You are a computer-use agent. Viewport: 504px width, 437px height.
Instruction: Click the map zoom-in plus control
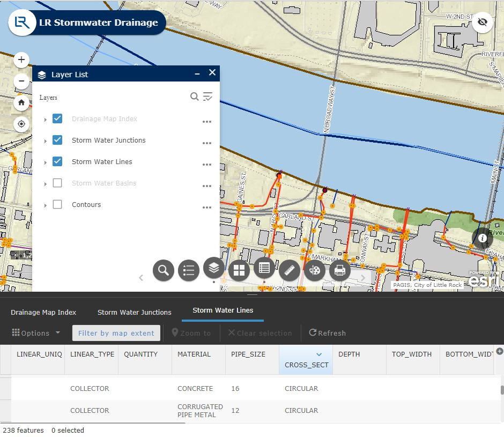21,60
